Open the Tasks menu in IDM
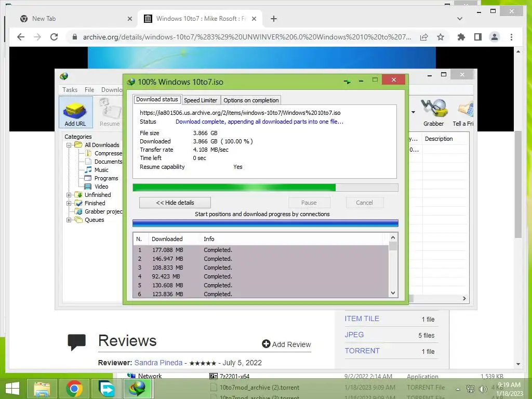 pyautogui.click(x=70, y=89)
